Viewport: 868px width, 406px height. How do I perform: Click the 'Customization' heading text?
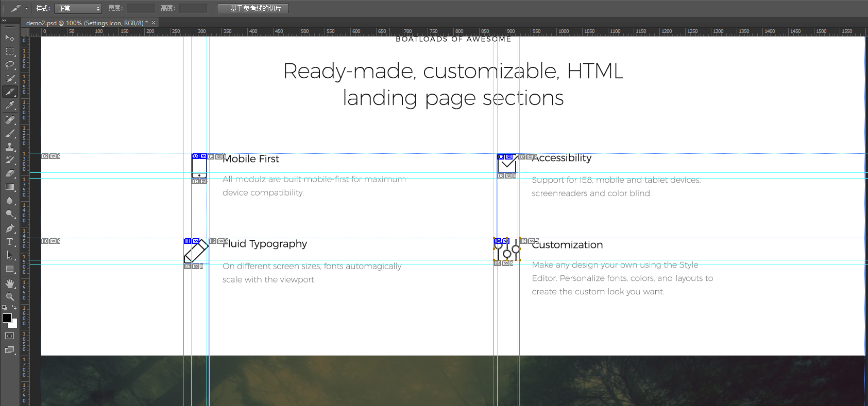click(568, 245)
